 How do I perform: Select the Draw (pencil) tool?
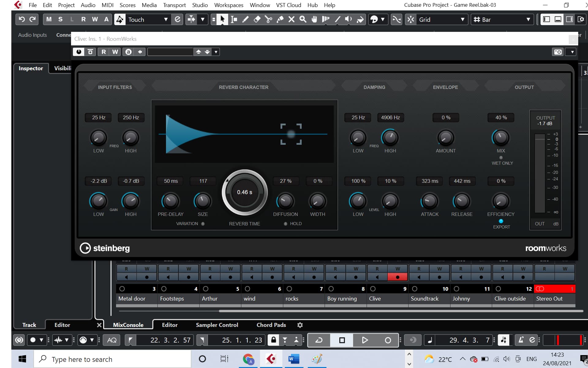click(245, 19)
